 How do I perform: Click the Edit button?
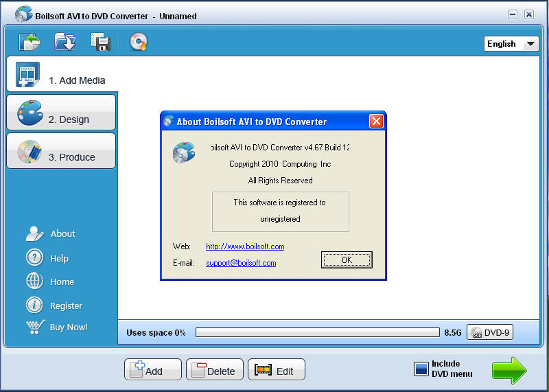277,369
